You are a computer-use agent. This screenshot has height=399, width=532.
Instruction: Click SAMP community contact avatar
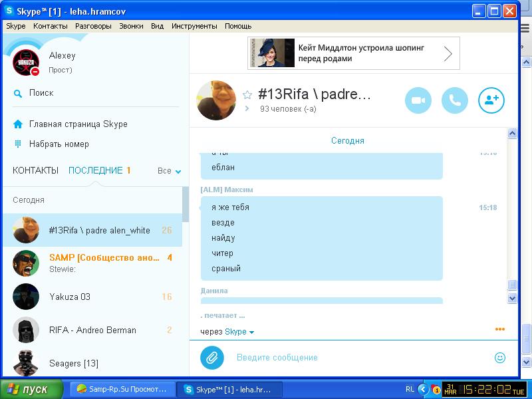(26, 263)
